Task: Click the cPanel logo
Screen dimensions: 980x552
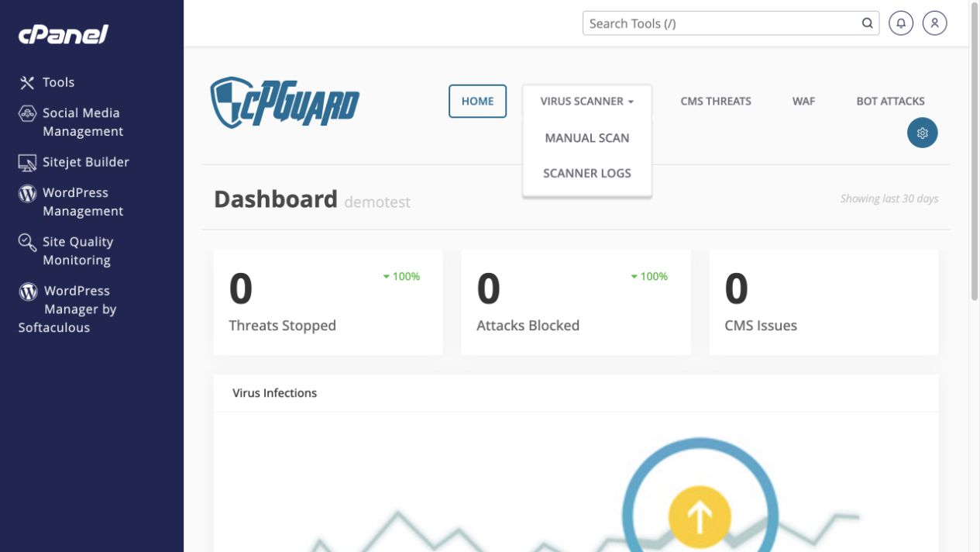Action: [63, 34]
